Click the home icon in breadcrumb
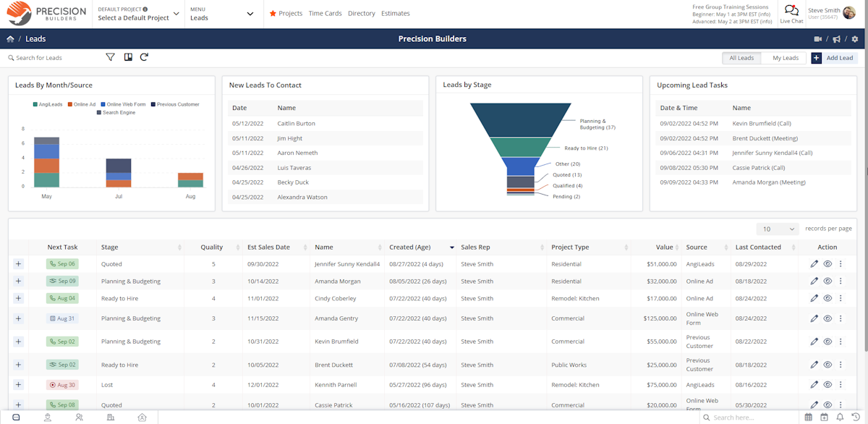This screenshot has height=424, width=868. [x=10, y=39]
